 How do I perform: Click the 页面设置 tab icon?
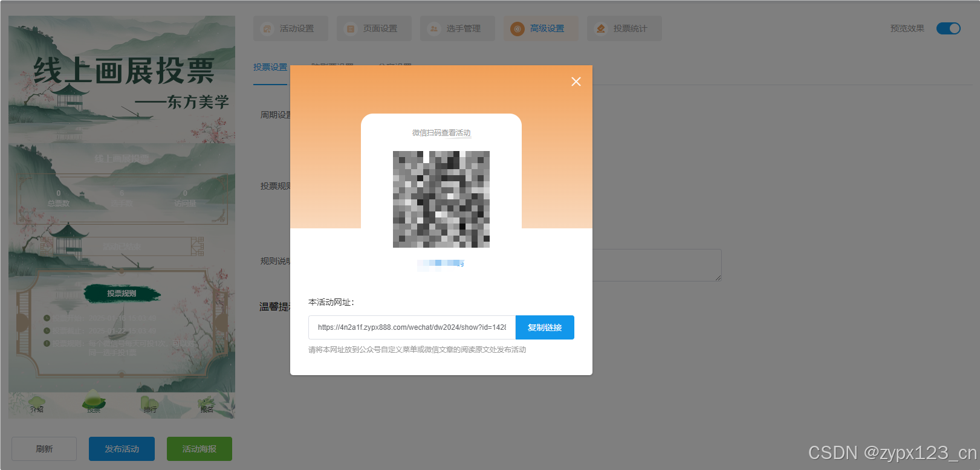point(351,28)
